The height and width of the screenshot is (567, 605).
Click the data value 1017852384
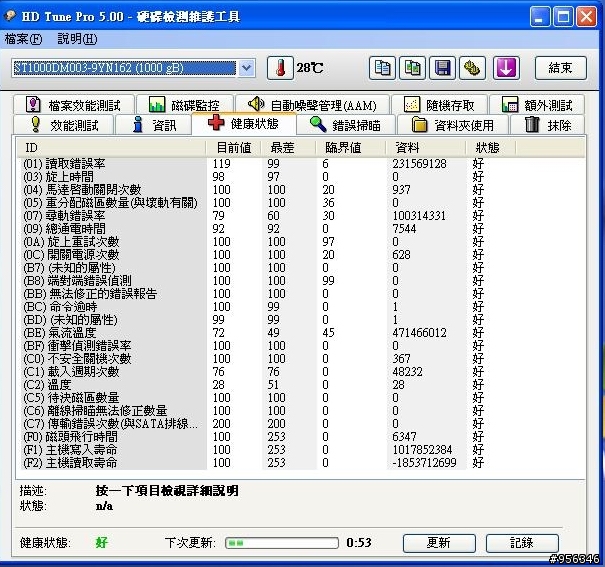click(x=422, y=450)
